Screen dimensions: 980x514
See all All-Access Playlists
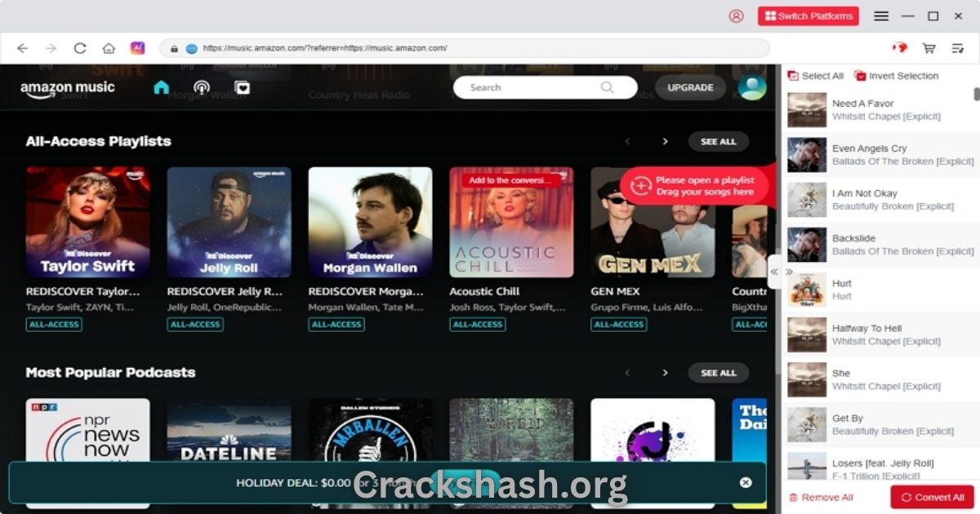(x=718, y=141)
